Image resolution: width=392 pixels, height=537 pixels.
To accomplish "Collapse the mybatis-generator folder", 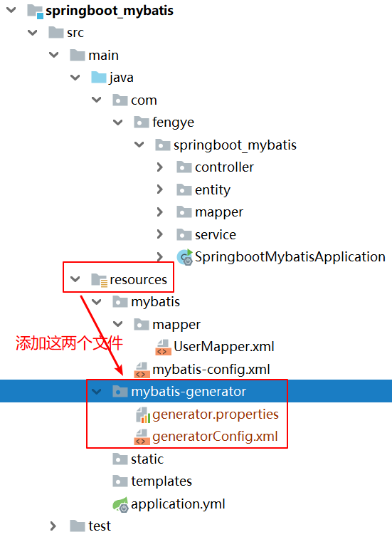I will pyautogui.click(x=97, y=391).
